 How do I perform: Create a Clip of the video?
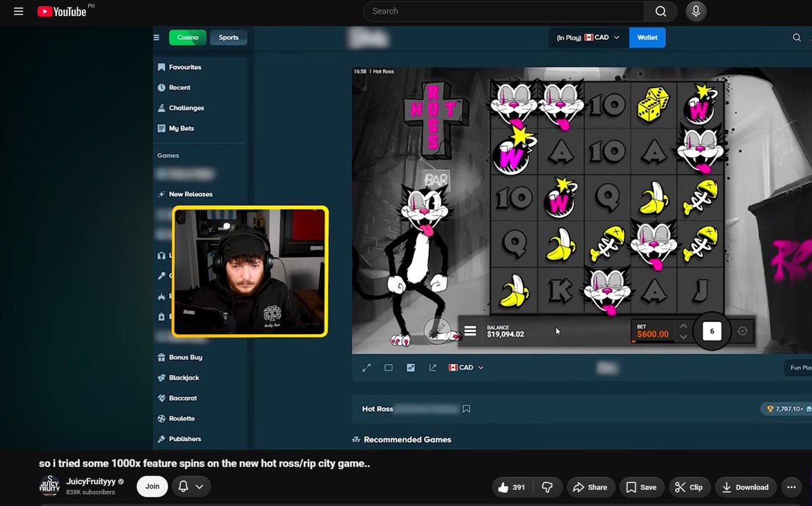coord(690,487)
